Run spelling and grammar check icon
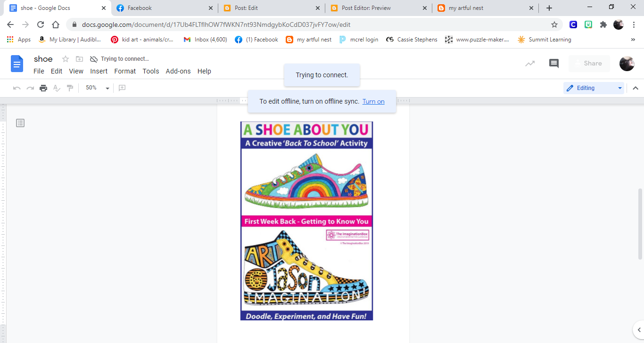The height and width of the screenshot is (343, 644). point(57,88)
